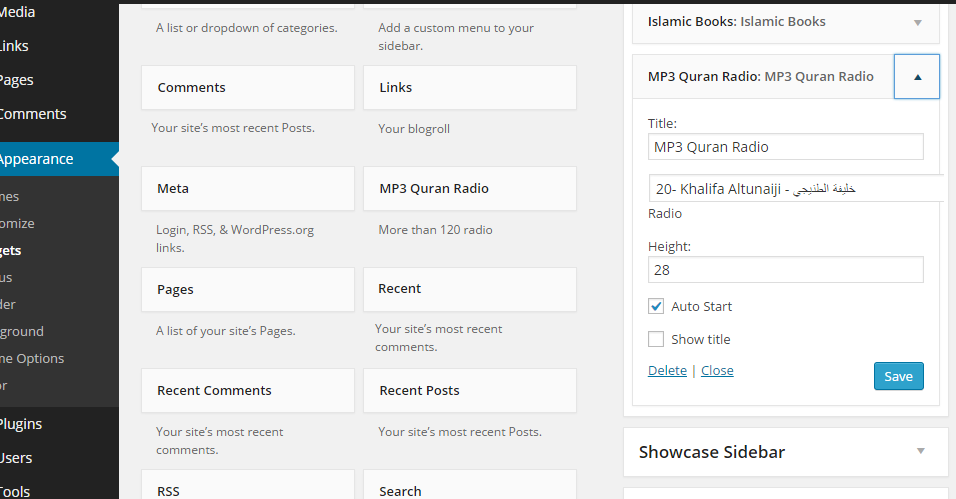Click the Islamic Books widget title

pos(737,22)
